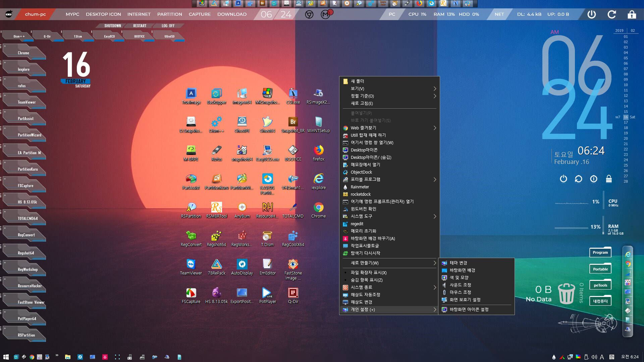Viewport: 644px width, 362px height.
Task: Expand the Web 즐겨찾기 submenu
Action: pos(389,128)
